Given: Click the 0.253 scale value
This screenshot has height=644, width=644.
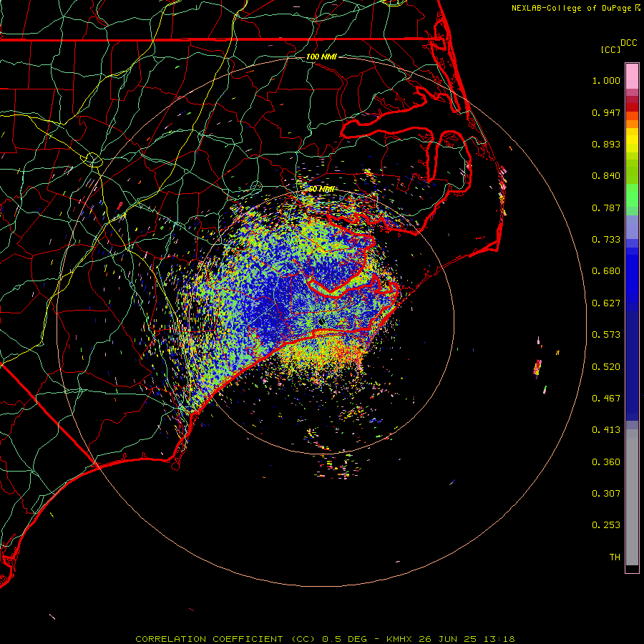Looking at the screenshot, I should [606, 525].
